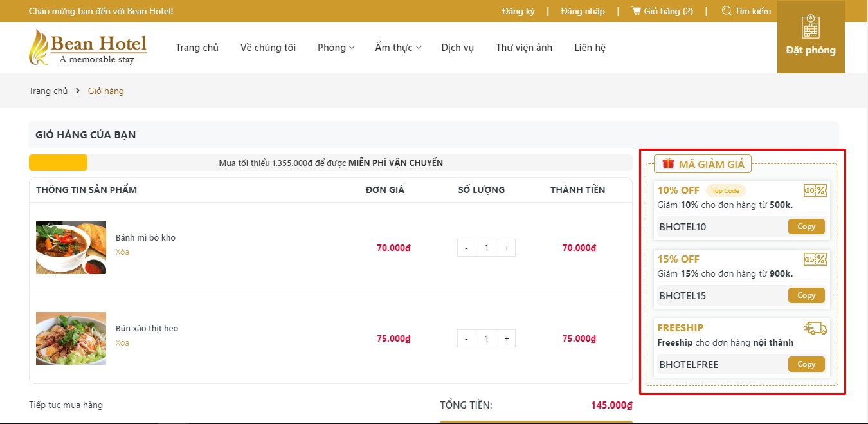Click the Bean Hotel logo
The image size is (868, 424).
88,47
